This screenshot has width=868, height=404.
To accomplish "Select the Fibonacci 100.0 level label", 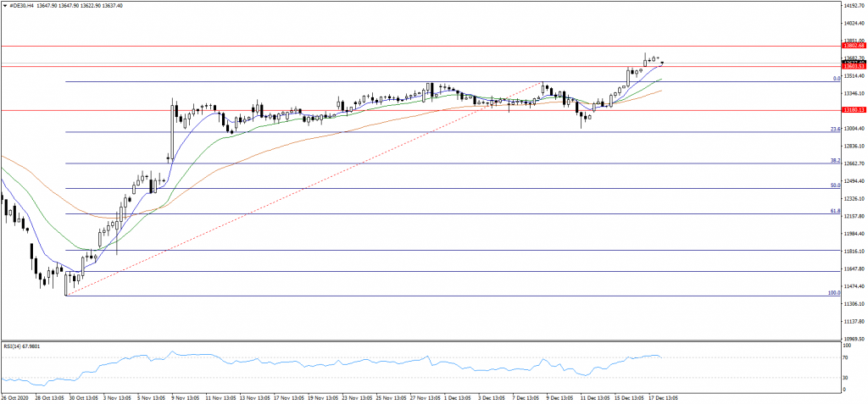I will [x=833, y=293].
